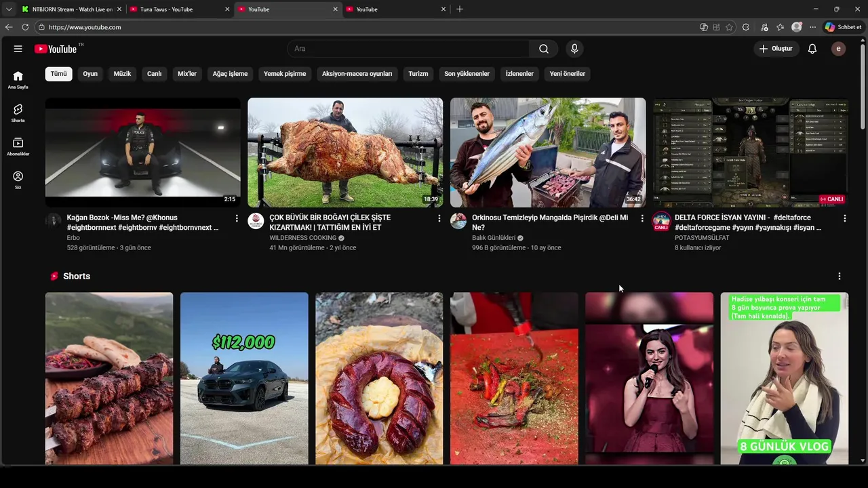Screen dimensions: 868x488
Task: Open options for Orkinosu Temizleyip video
Action: tap(642, 218)
